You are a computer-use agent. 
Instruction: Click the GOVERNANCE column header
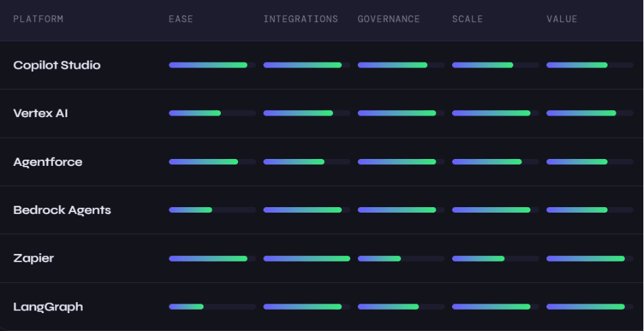389,19
